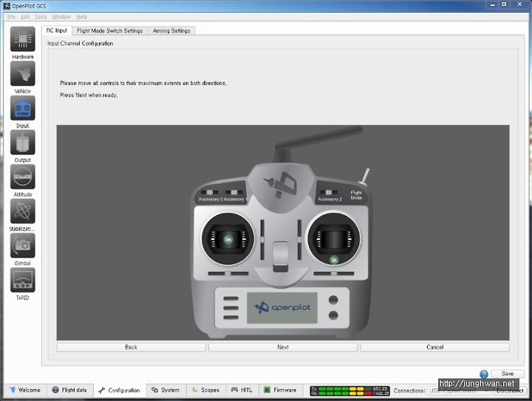Go to the Welcome workspace tab
The height and width of the screenshot is (401, 532).
(24, 390)
